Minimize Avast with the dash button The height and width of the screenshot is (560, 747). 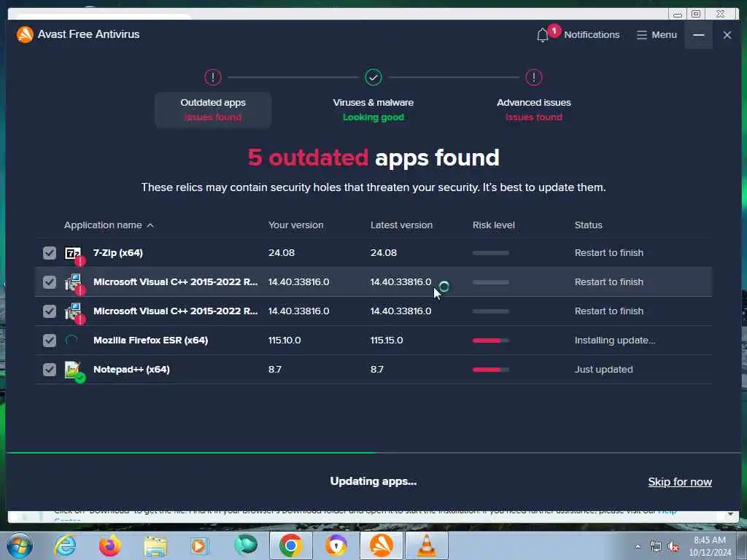point(698,35)
